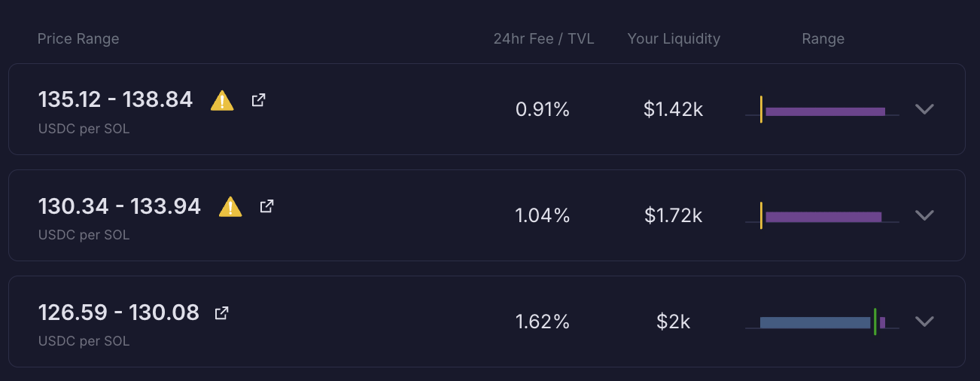
Task: Click purple range bar of 130.34 position
Action: tap(823, 217)
